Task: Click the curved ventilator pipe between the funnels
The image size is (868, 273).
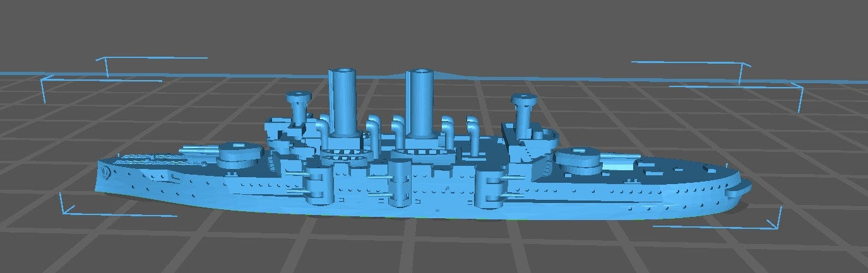Action: pyautogui.click(x=397, y=129)
